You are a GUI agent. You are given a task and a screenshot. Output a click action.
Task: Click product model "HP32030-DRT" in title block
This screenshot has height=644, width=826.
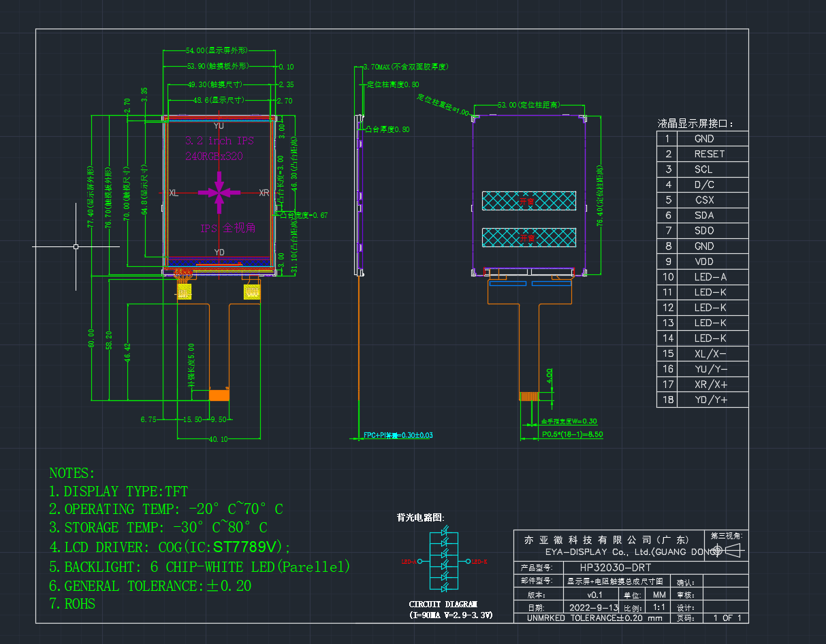click(616, 566)
